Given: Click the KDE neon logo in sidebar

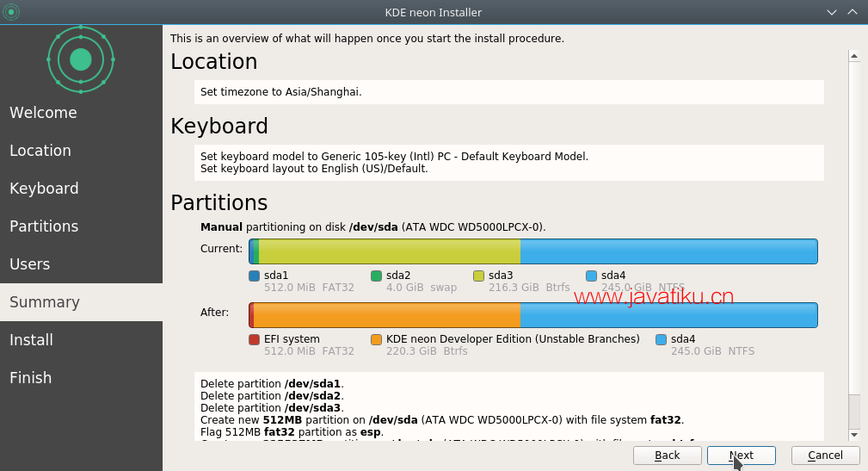Looking at the screenshot, I should tap(81, 59).
